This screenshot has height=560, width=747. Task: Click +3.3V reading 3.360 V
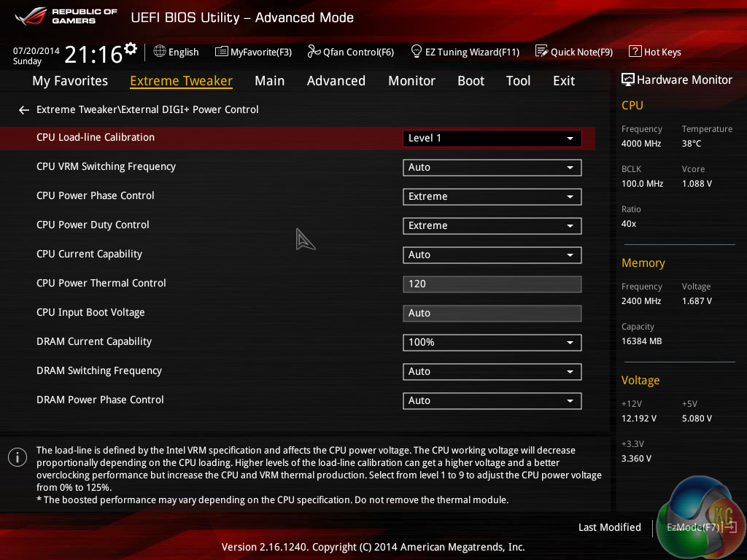pyautogui.click(x=636, y=459)
